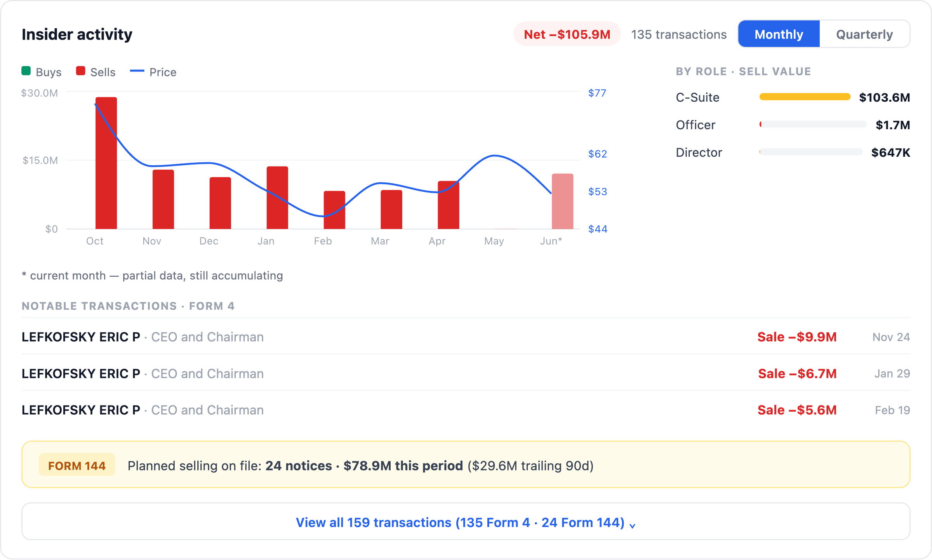
Task: Click the 135 transactions label
Action: pos(679,35)
